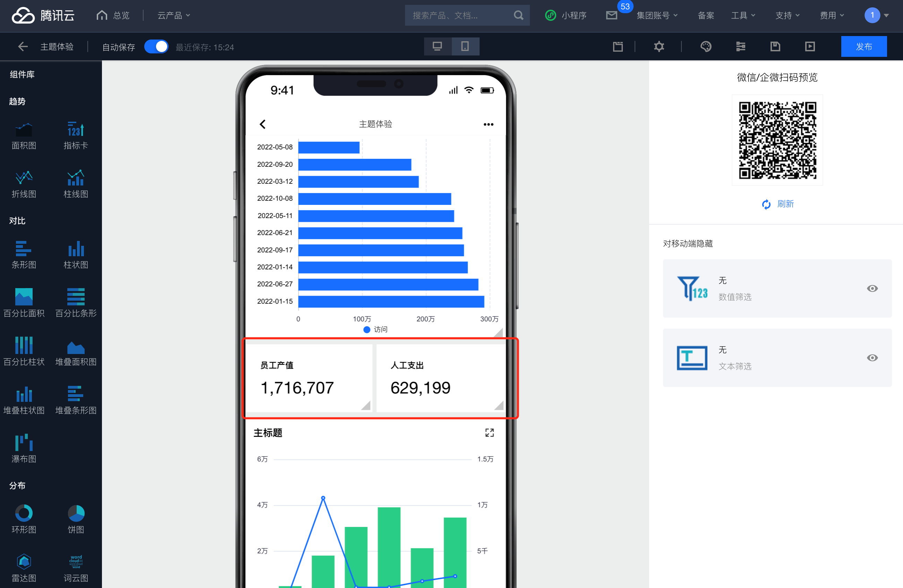
Task: Open the theme palette icon in toolbar
Action: pos(706,47)
